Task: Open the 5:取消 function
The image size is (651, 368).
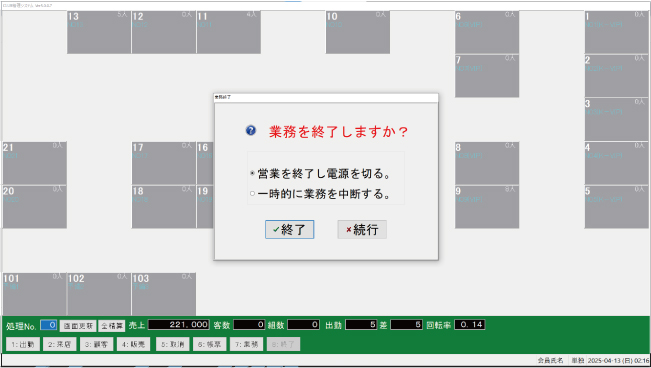Action: point(173,344)
